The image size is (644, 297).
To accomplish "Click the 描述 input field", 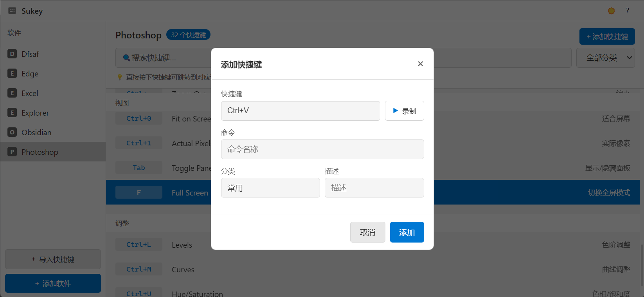I will click(x=374, y=188).
